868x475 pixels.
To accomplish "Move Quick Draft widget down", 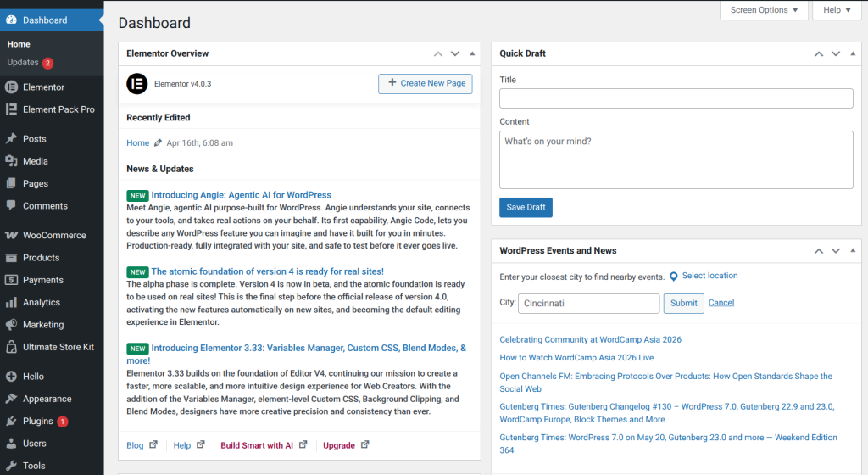I will (x=836, y=53).
